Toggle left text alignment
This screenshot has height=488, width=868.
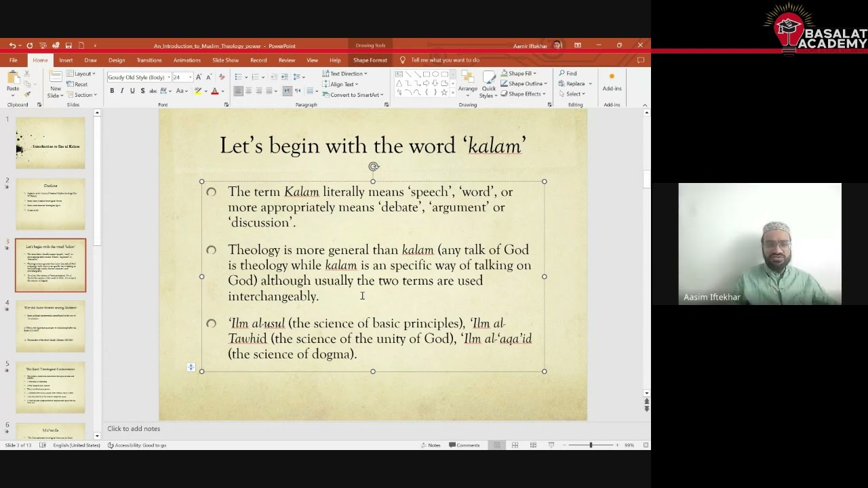pyautogui.click(x=238, y=91)
